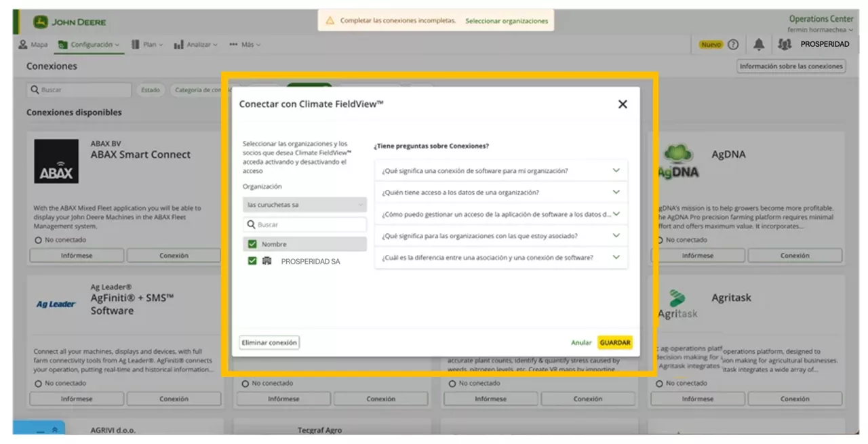Expand ¿Quién tiene acceso a los datos?
Image resolution: width=868 pixels, height=444 pixels.
[x=500, y=193]
